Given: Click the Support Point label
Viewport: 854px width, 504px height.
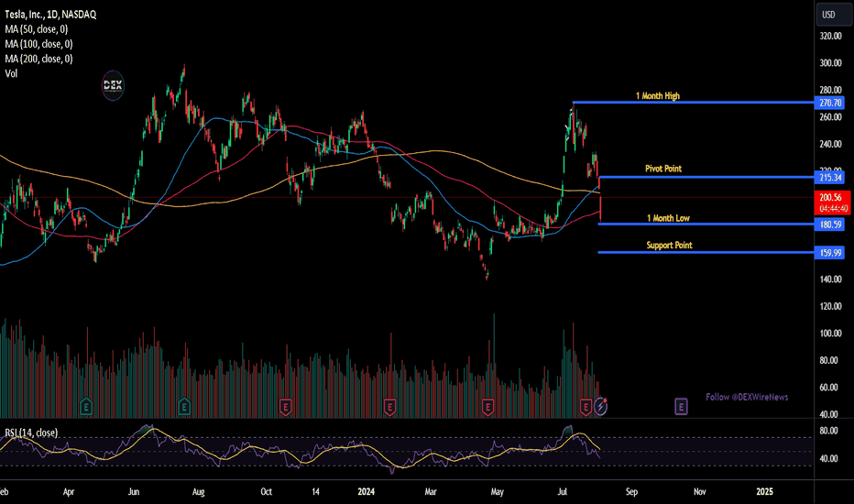Looking at the screenshot, I should [x=670, y=246].
